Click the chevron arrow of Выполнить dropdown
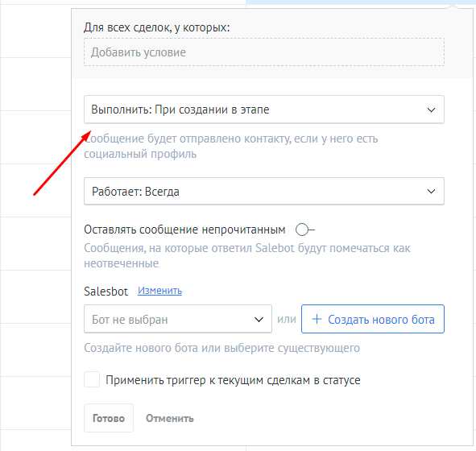The height and width of the screenshot is (451, 476). (x=431, y=110)
